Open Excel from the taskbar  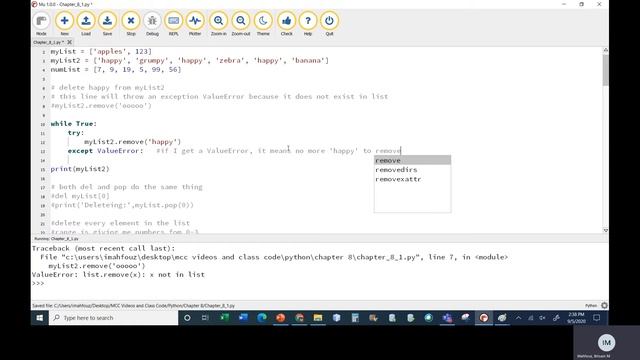click(224, 318)
